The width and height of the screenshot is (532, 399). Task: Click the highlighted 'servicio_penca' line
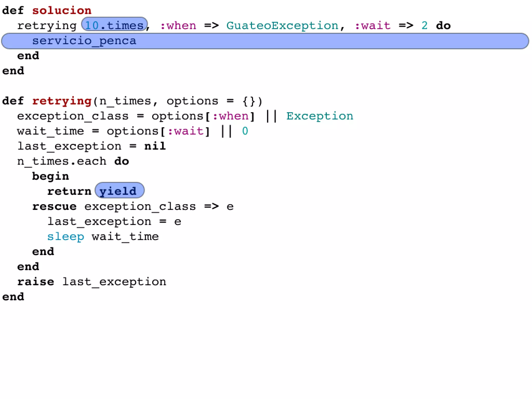point(265,41)
